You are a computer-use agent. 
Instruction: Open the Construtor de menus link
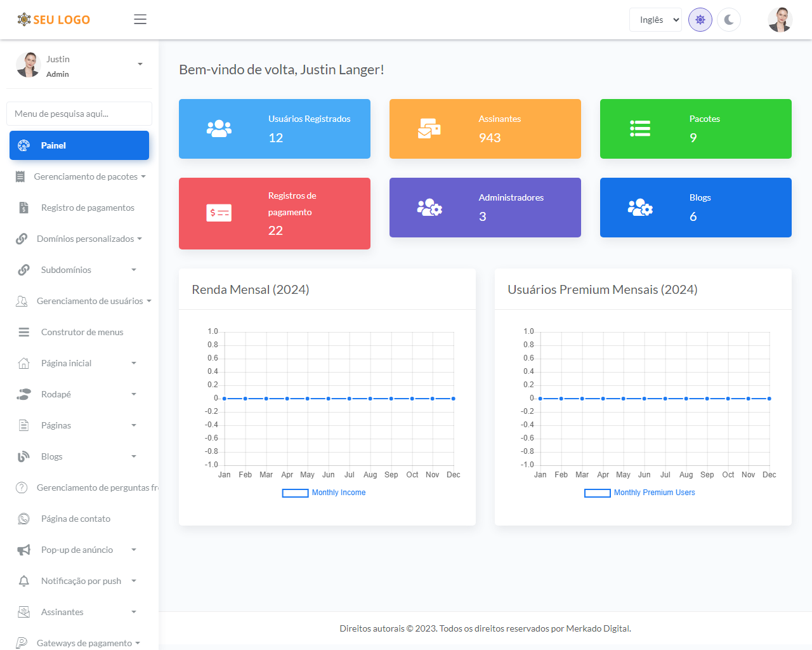pyautogui.click(x=82, y=332)
